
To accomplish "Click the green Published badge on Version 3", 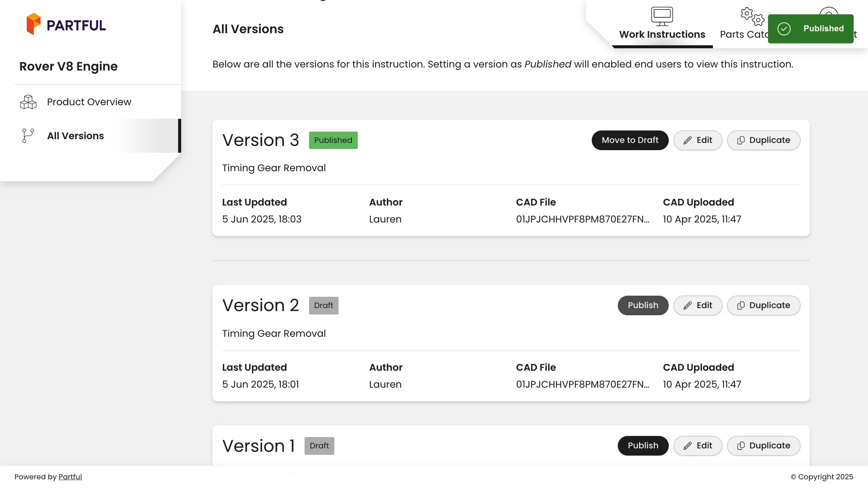I will pyautogui.click(x=333, y=140).
